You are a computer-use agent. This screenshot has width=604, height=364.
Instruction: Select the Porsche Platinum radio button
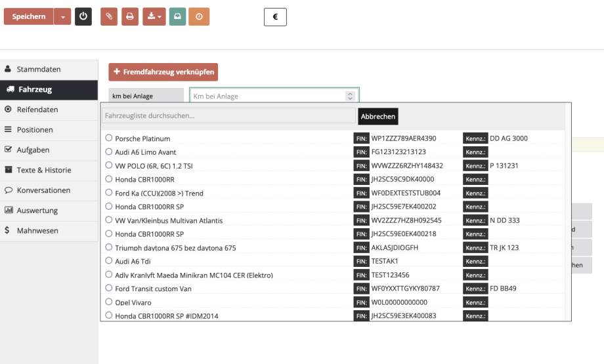[109, 138]
